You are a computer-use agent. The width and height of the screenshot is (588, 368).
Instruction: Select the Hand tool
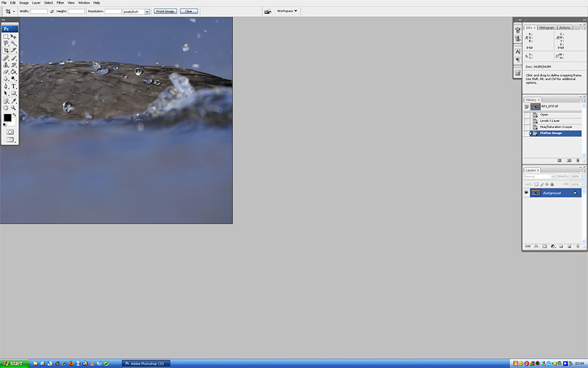[x=6, y=107]
